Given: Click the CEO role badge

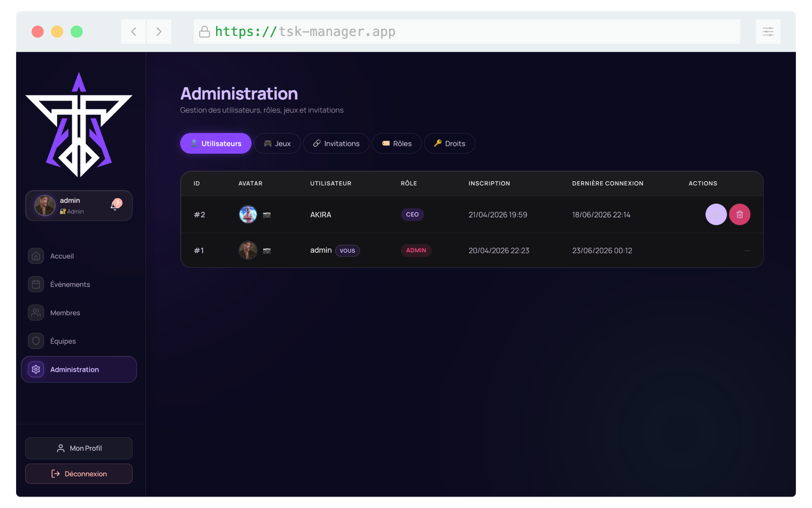Looking at the screenshot, I should [412, 215].
